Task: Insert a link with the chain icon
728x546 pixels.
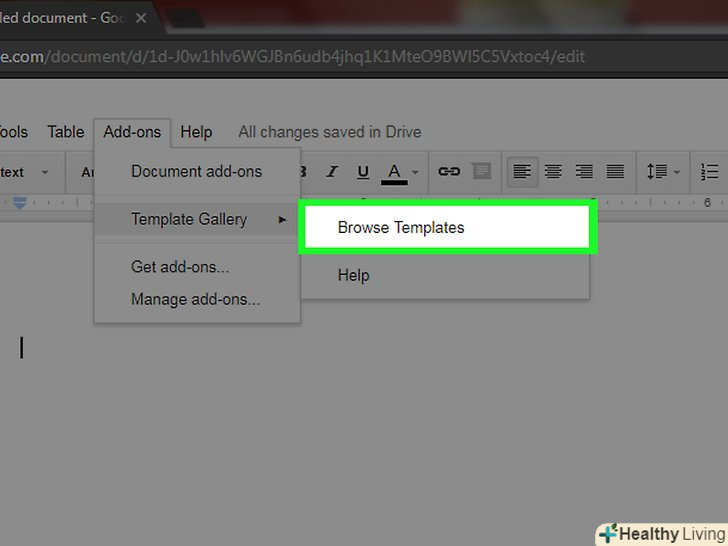Action: pyautogui.click(x=449, y=171)
